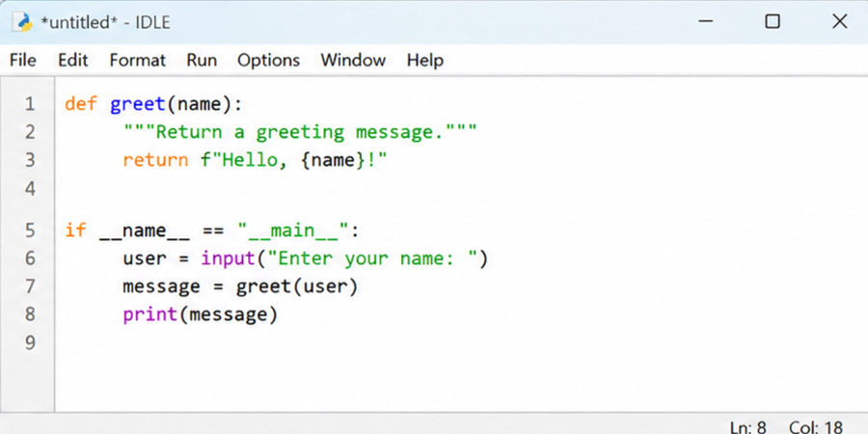Viewport: 868px width, 434px height.
Task: Click 'message = greet(user)' on line 7
Action: point(240,286)
